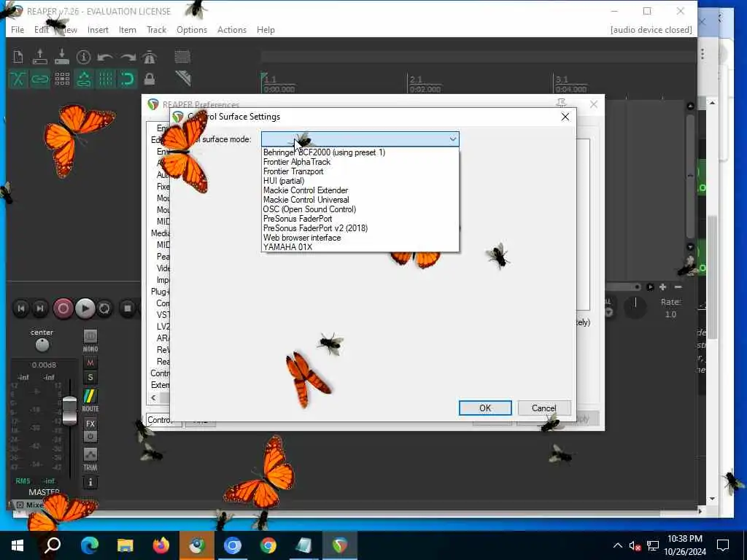This screenshot has width=747, height=560.
Task: Click OK in Control Surface Settings
Action: tap(485, 408)
